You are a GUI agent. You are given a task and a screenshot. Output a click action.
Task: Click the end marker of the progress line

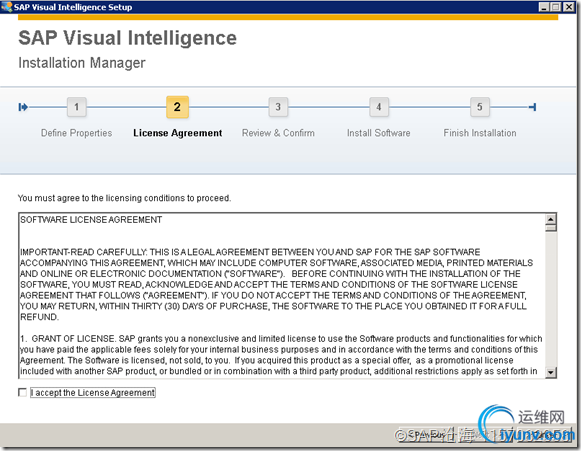(x=532, y=107)
